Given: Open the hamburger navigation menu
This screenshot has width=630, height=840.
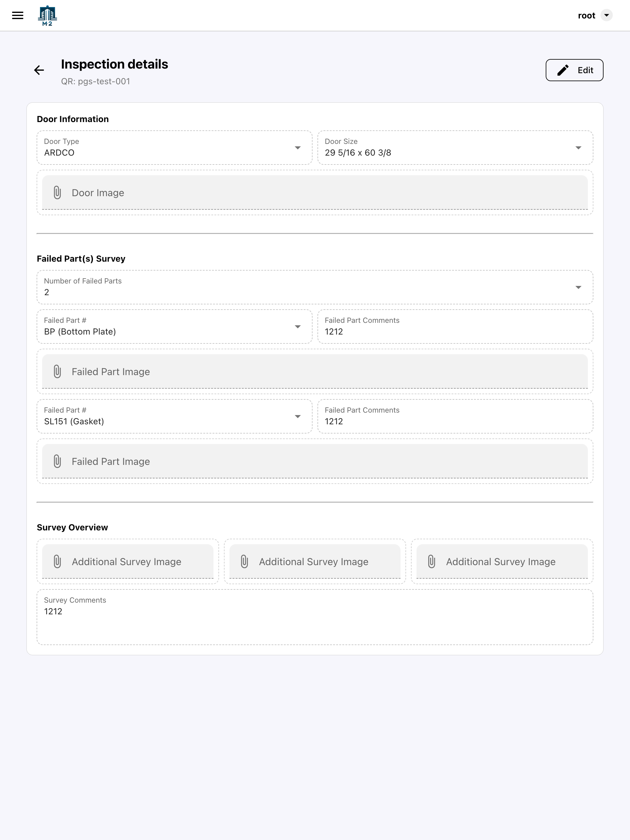Looking at the screenshot, I should [18, 16].
